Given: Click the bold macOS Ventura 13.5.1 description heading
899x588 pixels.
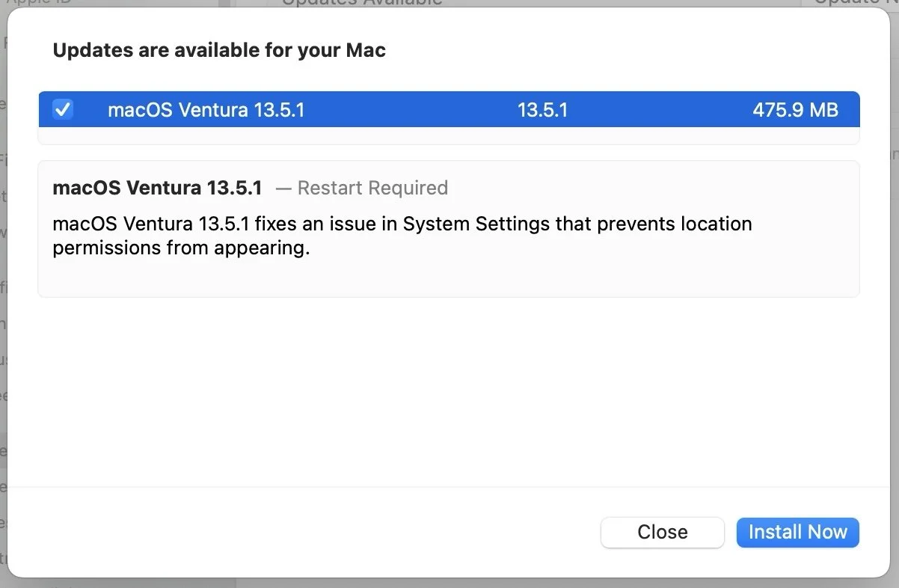Looking at the screenshot, I should click(x=157, y=188).
